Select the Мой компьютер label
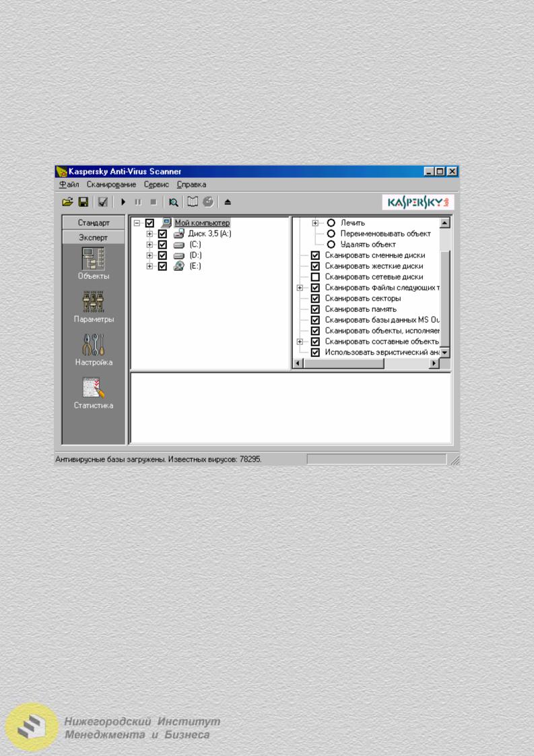Viewport: 534px width, 756px height. [202, 223]
